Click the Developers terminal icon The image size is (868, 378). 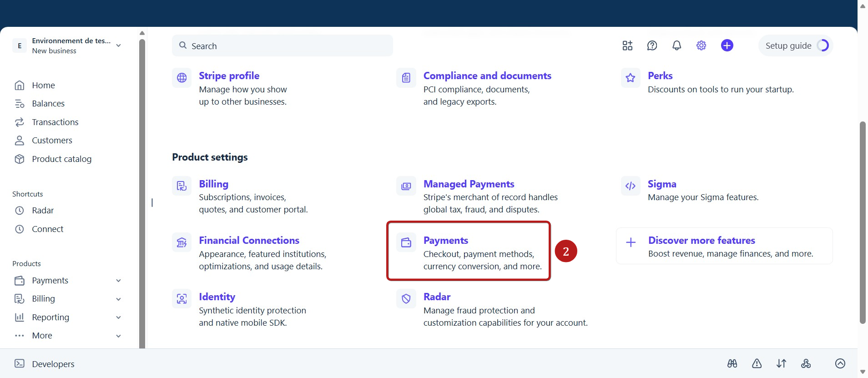20,363
